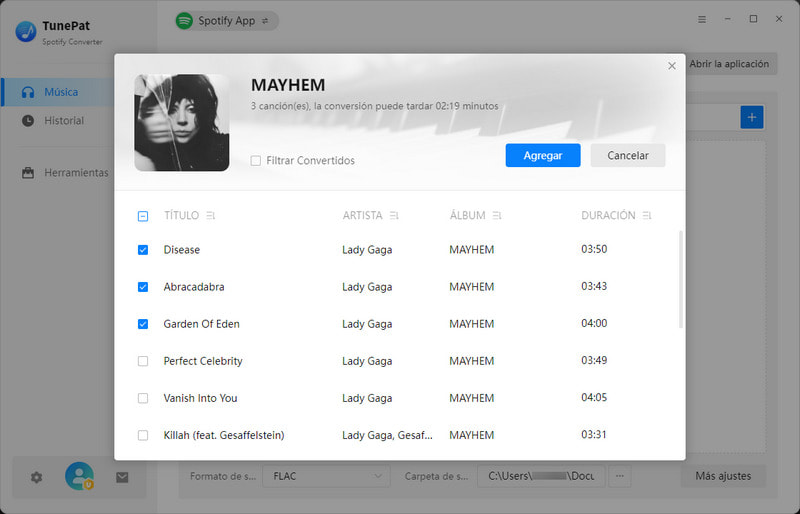Enable Filtrar Convertidos checkbox
Screen dimensions: 800x514
pos(256,161)
